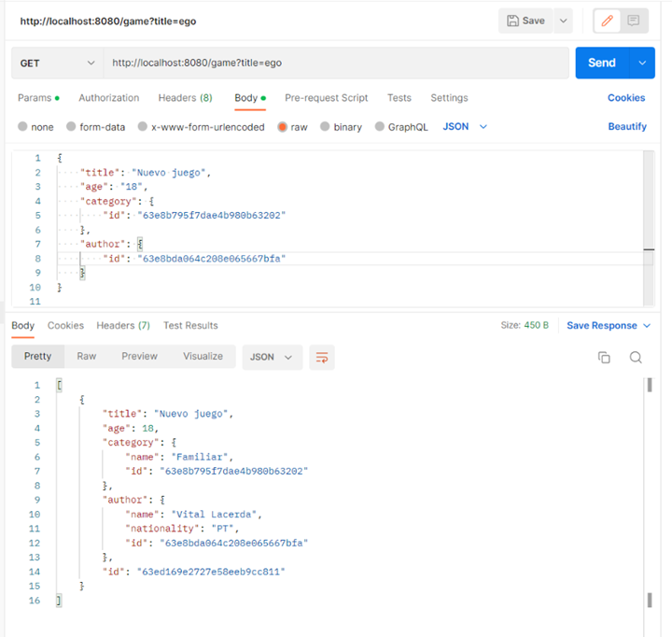Select the raw body type
672x637 pixels.
283,127
